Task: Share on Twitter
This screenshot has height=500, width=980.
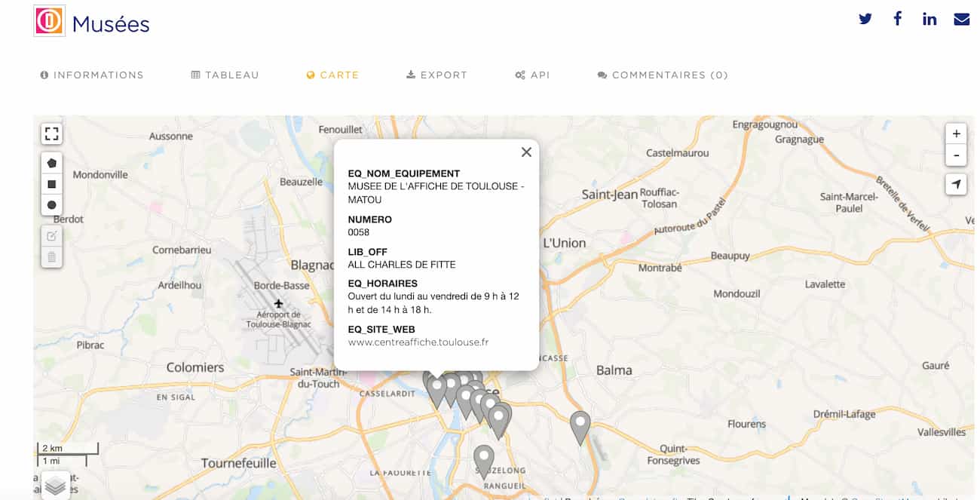Action: coord(865,20)
